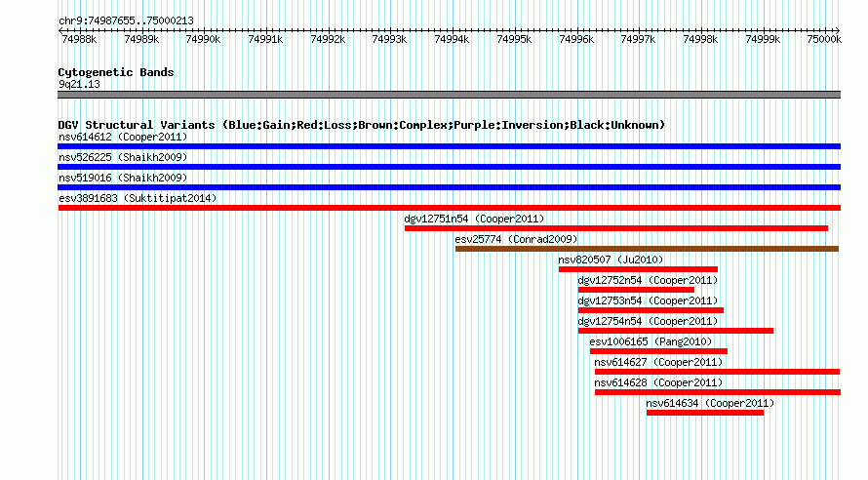This screenshot has width=868, height=480.
Task: Click the red nsv820507 loss bar
Action: [638, 269]
